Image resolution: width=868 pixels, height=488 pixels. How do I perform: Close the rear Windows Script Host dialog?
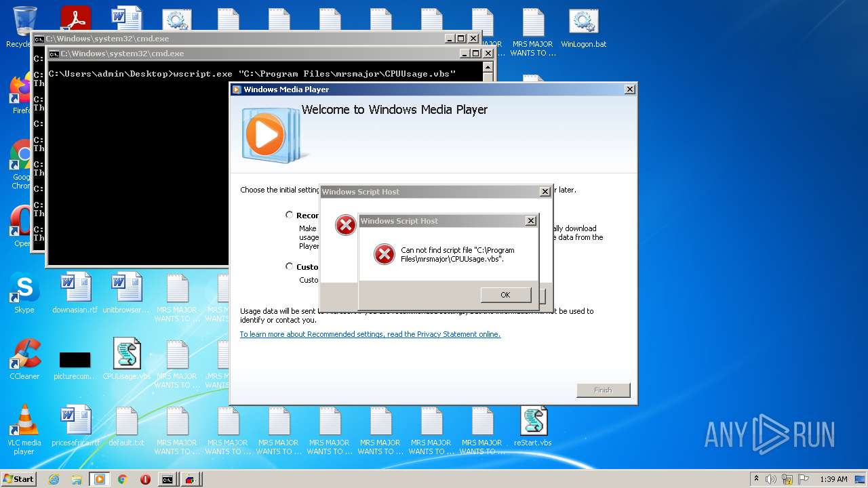tap(545, 192)
